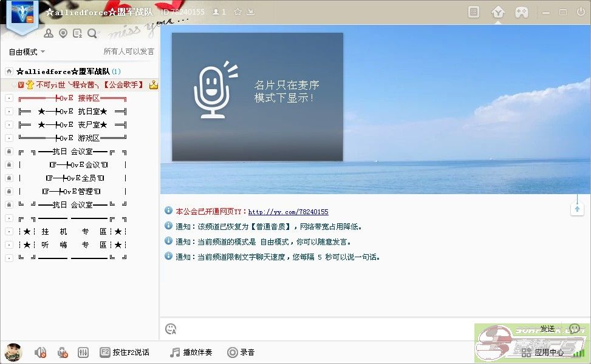
Task: Expand the 接待区 channel node
Action: [9, 98]
